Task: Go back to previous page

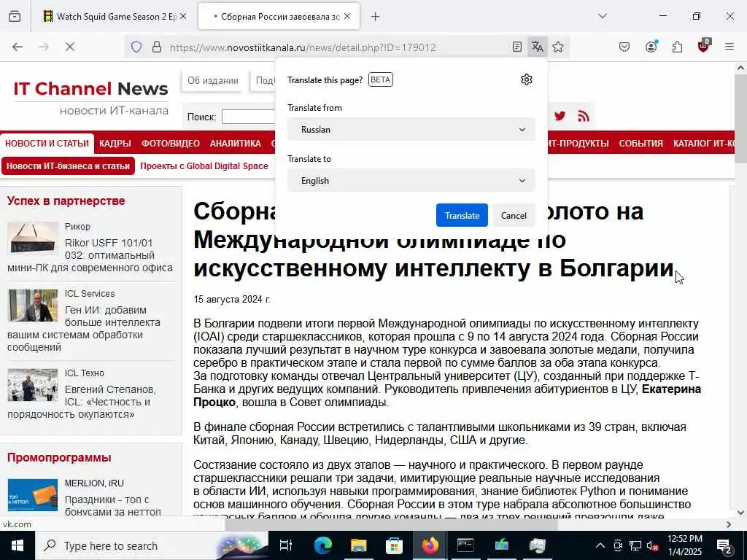Action: (x=18, y=47)
